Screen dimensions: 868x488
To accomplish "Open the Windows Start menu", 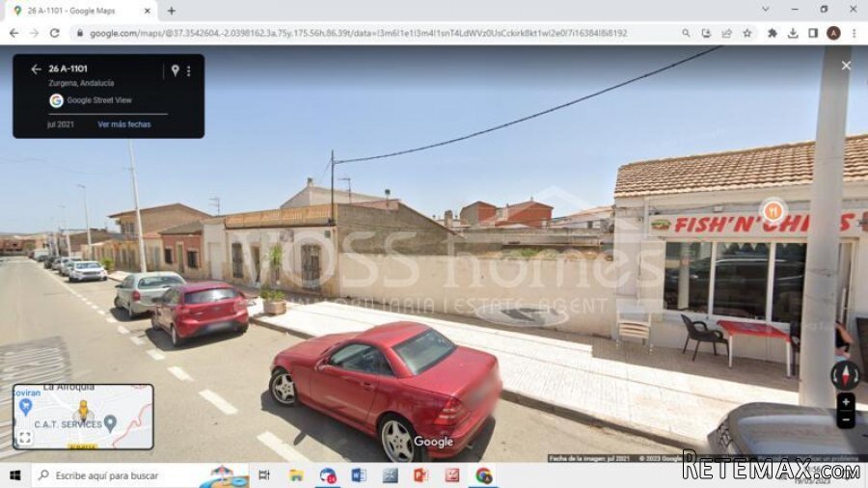I will click(x=15, y=475).
